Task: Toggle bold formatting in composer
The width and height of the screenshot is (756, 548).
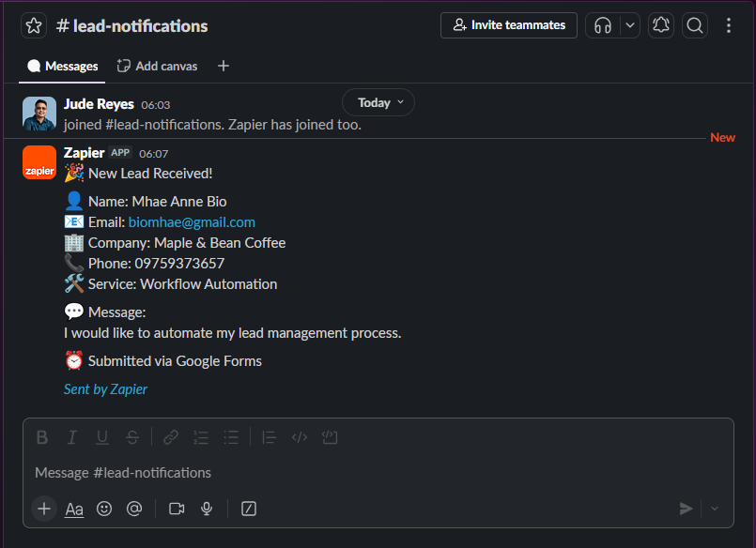Action: [x=42, y=437]
